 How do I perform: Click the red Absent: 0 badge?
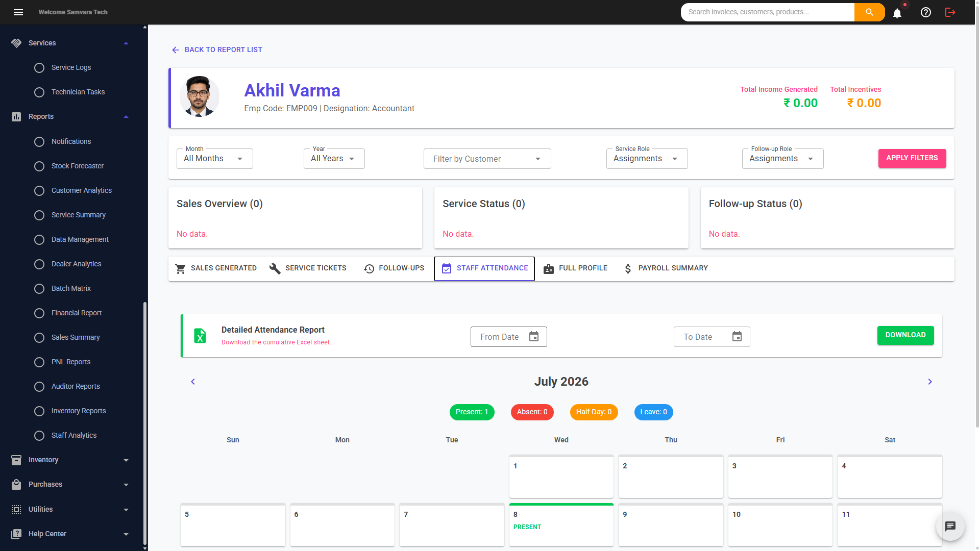pyautogui.click(x=532, y=412)
